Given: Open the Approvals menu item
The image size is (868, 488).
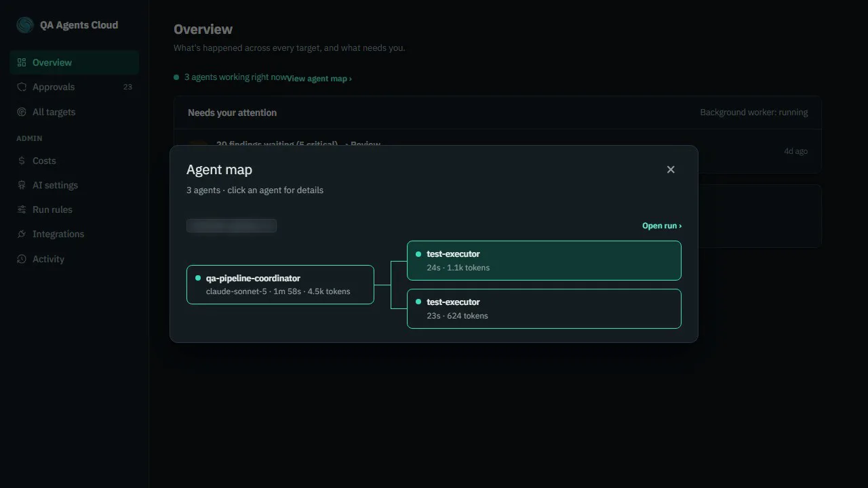Looking at the screenshot, I should (75, 87).
